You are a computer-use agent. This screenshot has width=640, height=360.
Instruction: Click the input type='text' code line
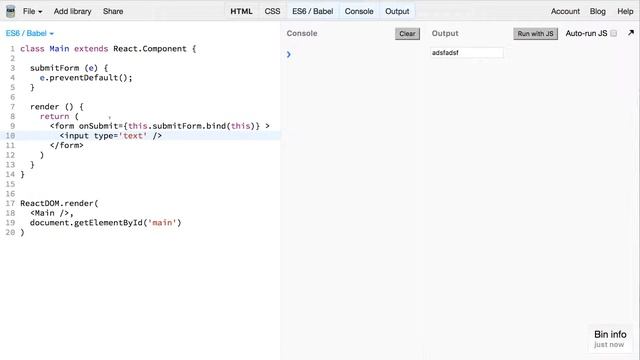[x=111, y=136]
